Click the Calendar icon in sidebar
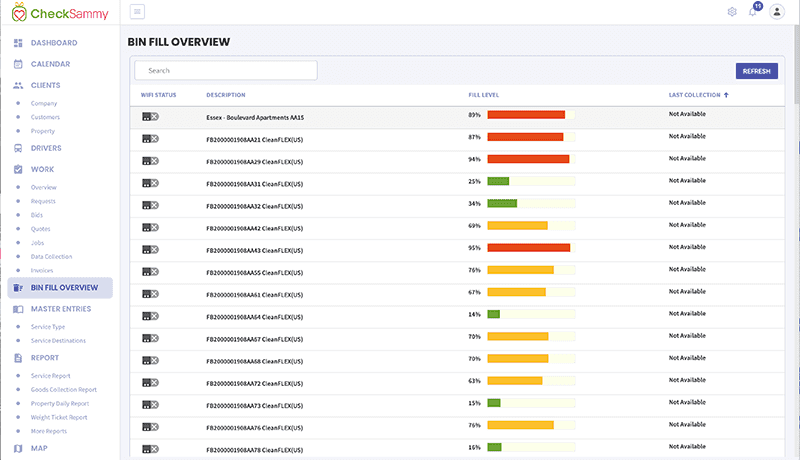Viewport: 800px width, 460px height. click(18, 64)
